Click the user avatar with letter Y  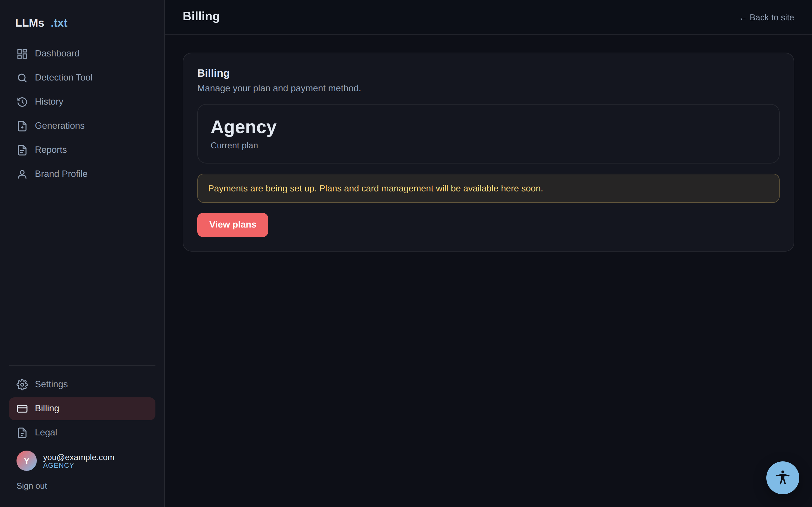[x=27, y=461]
